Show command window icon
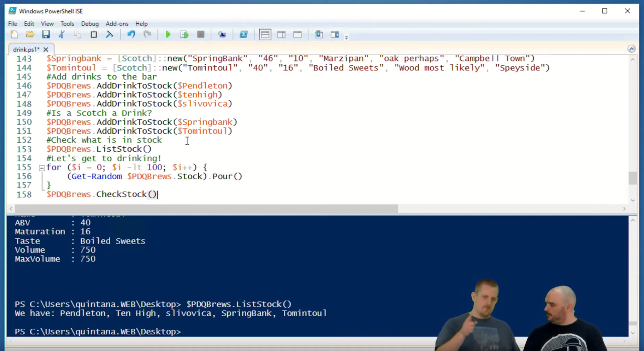The height and width of the screenshot is (351, 644). (x=319, y=35)
